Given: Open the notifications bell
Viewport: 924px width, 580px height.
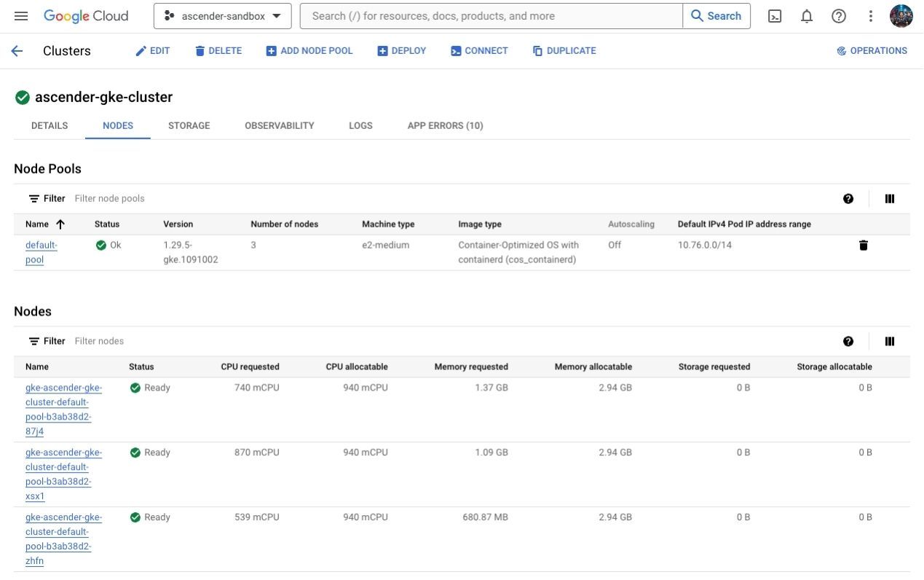Looking at the screenshot, I should point(807,16).
